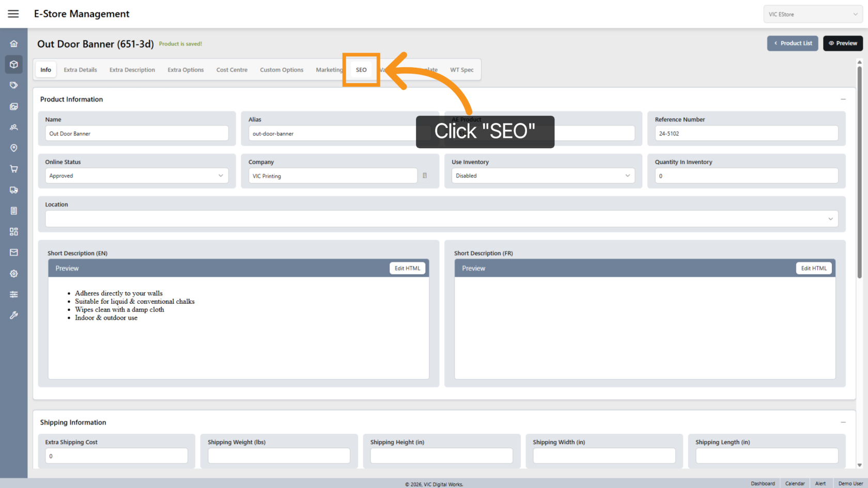Screen dimensions: 868x488
Task: Switch to the Extra Options tab
Action: (185, 70)
